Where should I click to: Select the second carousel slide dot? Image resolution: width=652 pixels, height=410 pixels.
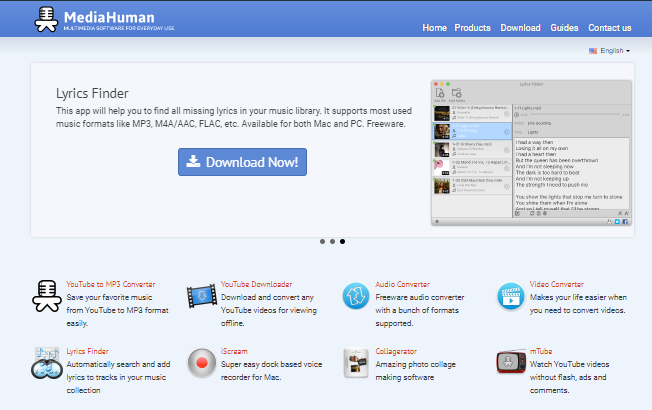[x=332, y=242]
